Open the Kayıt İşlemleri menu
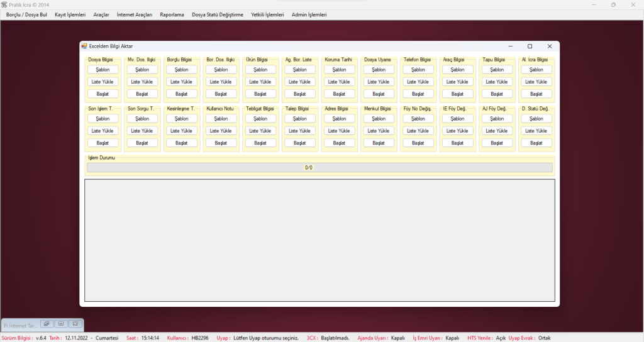Screen dimensions: 644x342 70,14
